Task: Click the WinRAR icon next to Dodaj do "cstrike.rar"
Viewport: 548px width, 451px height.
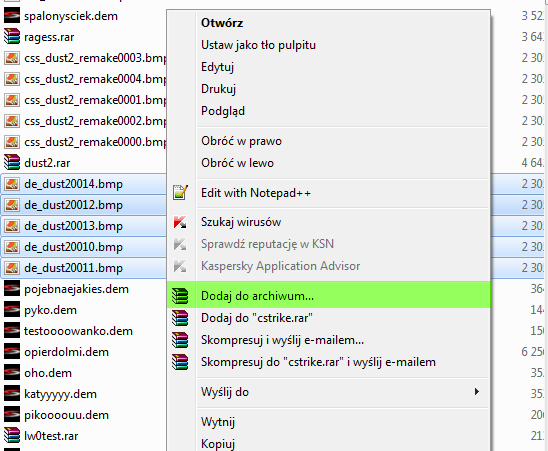Action: 180,318
